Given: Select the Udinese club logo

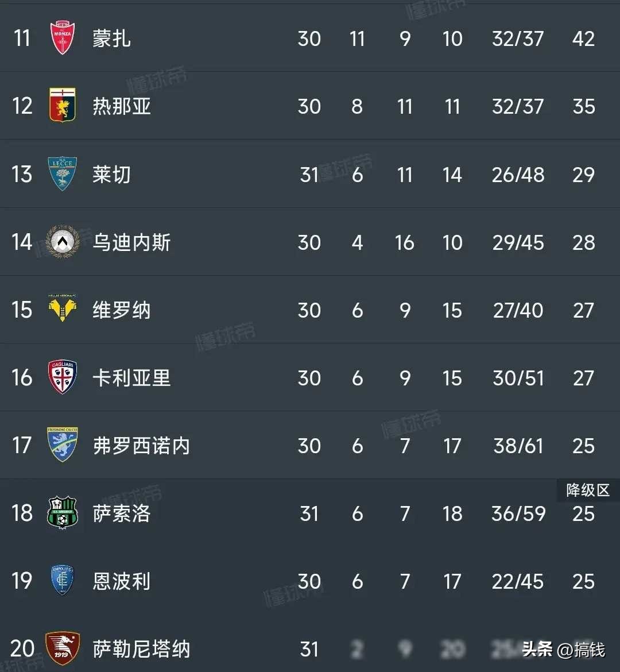Looking at the screenshot, I should coord(63,242).
